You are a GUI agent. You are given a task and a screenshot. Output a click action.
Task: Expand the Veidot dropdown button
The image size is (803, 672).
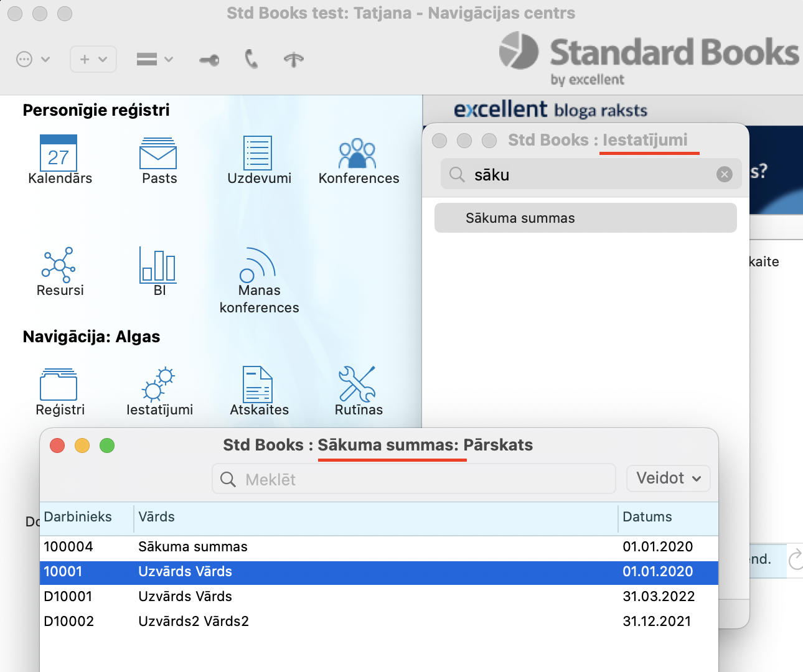pyautogui.click(x=668, y=478)
